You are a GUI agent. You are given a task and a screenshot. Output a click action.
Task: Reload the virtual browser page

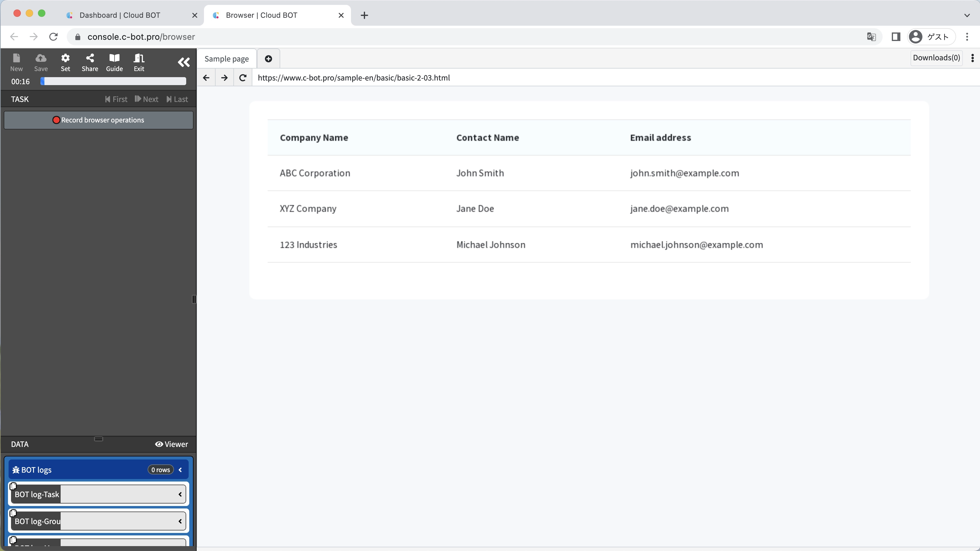(243, 78)
